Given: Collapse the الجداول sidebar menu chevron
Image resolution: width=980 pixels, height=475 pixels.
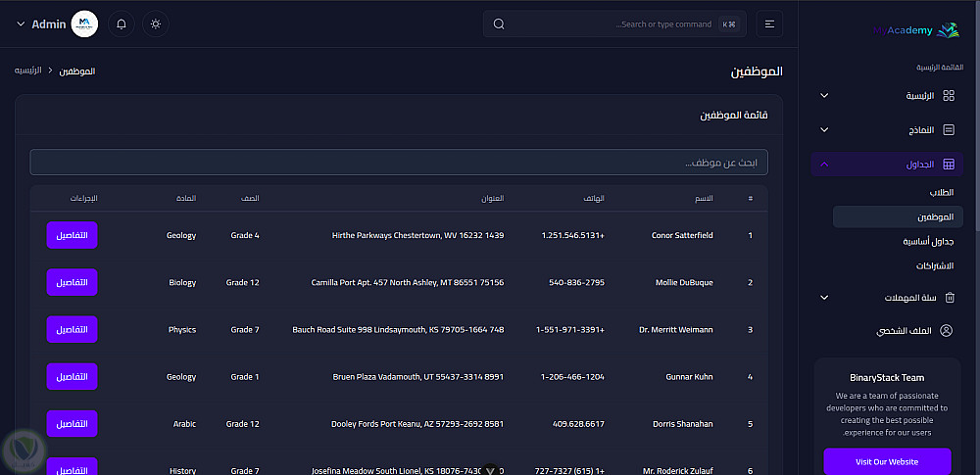Looking at the screenshot, I should pos(824,165).
